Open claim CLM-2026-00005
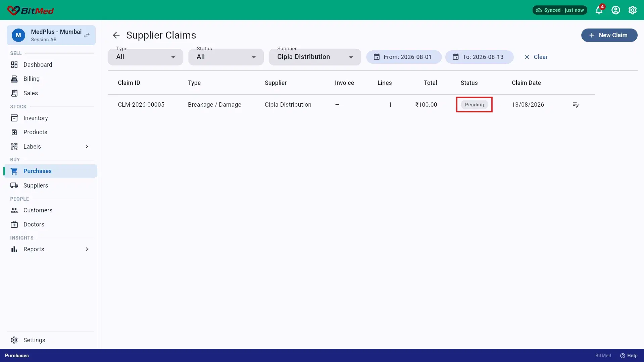644x362 pixels. [x=141, y=105]
